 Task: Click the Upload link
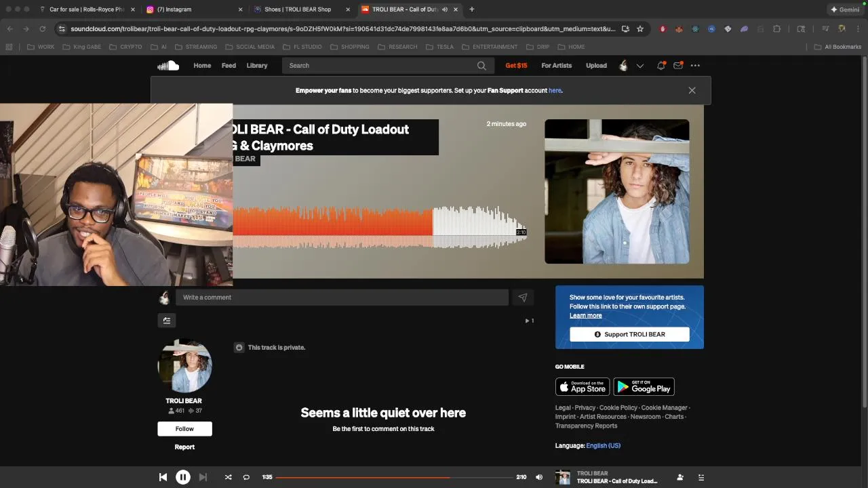pos(597,66)
